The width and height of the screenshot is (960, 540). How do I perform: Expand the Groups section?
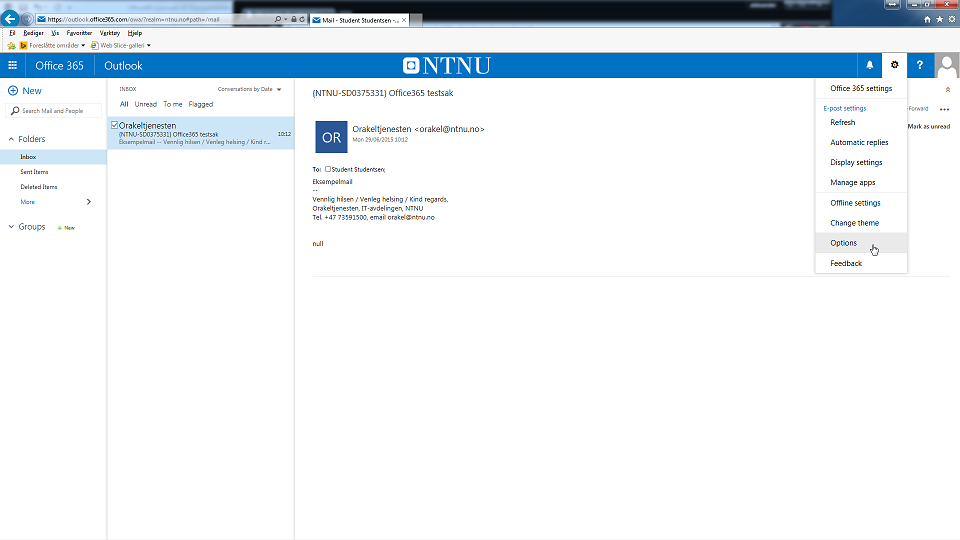coord(11,227)
